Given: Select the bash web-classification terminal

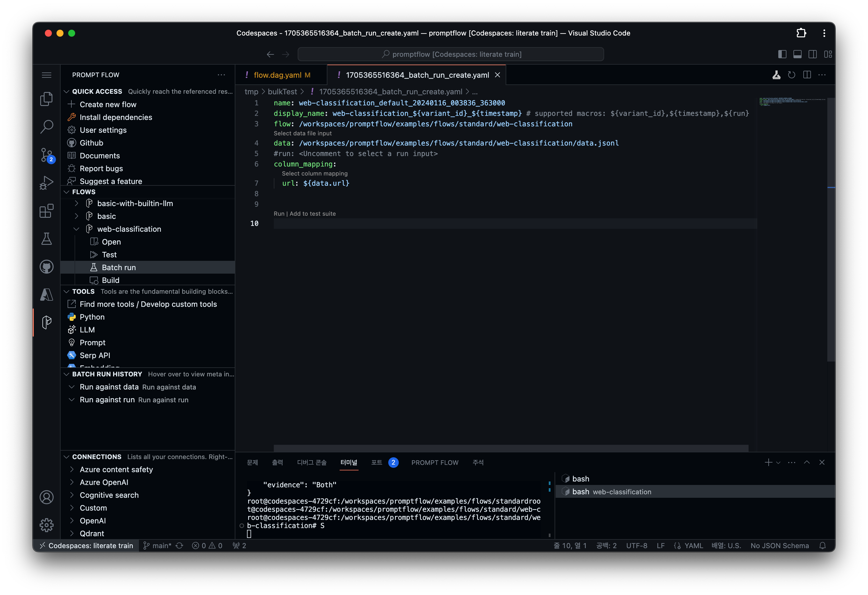Looking at the screenshot, I should [x=695, y=492].
